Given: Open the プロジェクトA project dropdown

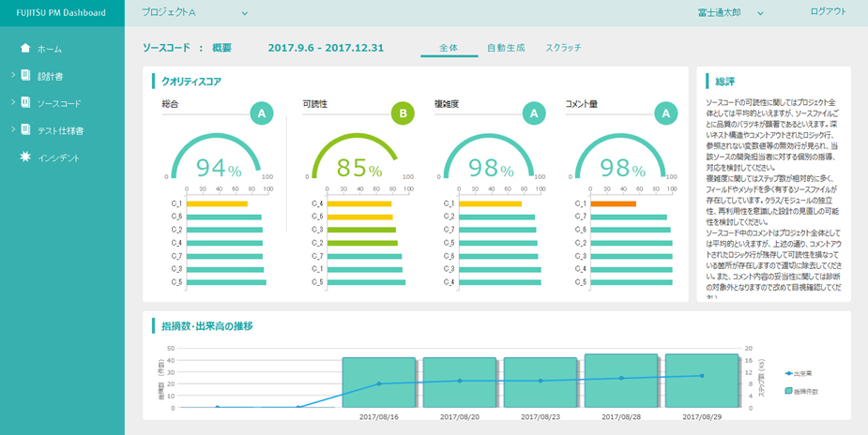Looking at the screenshot, I should [x=244, y=13].
